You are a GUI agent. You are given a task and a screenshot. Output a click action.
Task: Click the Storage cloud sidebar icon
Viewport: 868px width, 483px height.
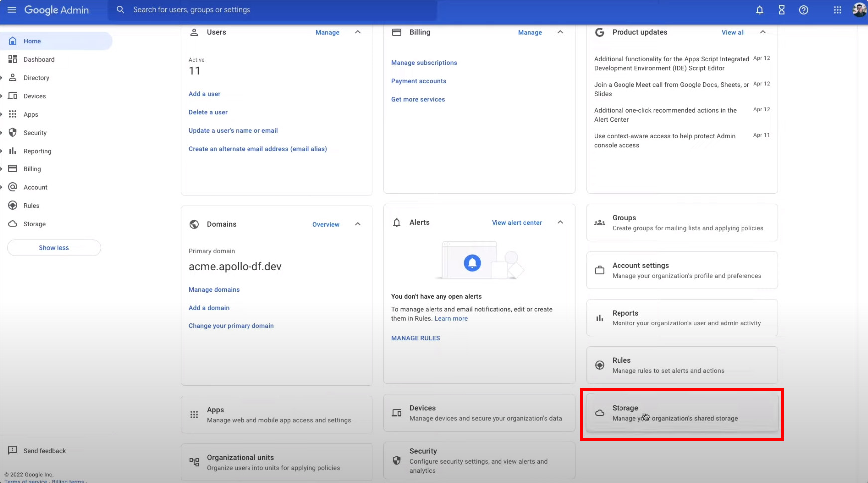tap(13, 224)
